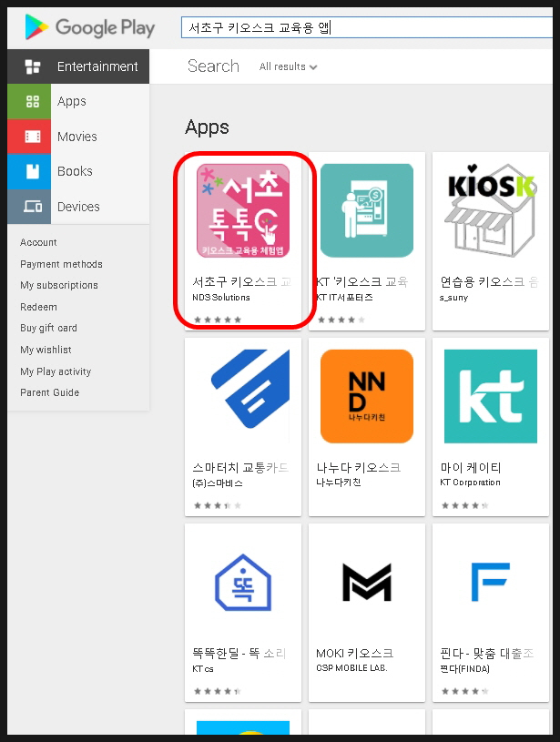Open the Movies sidebar menu item
The image size is (560, 742).
click(x=77, y=137)
